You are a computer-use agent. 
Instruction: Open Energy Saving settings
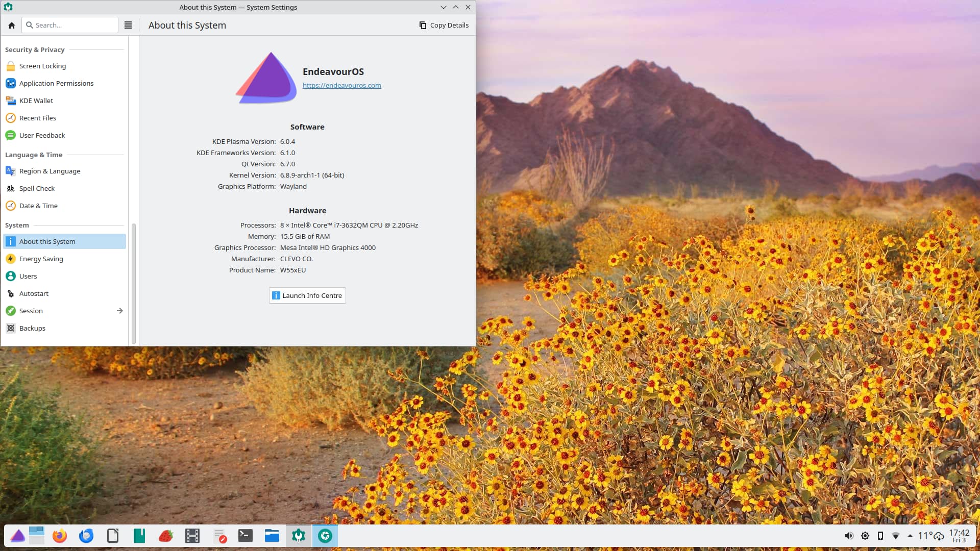coord(41,259)
